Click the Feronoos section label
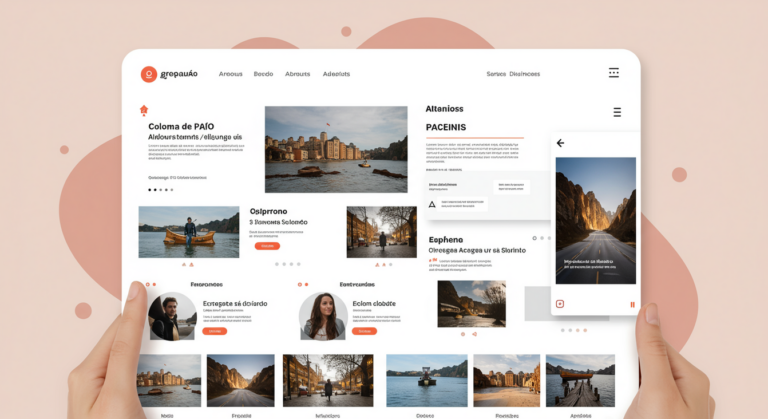 point(207,284)
